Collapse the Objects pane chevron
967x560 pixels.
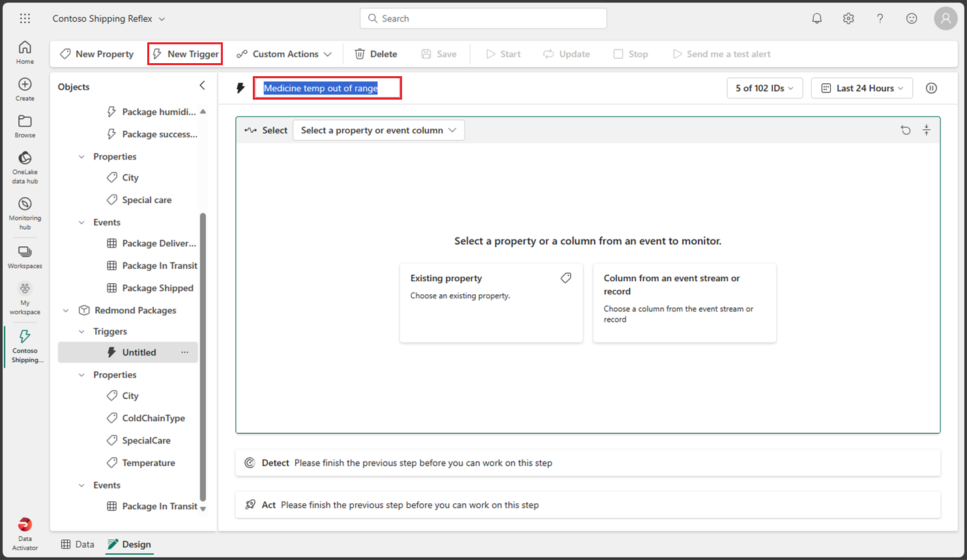click(x=202, y=85)
